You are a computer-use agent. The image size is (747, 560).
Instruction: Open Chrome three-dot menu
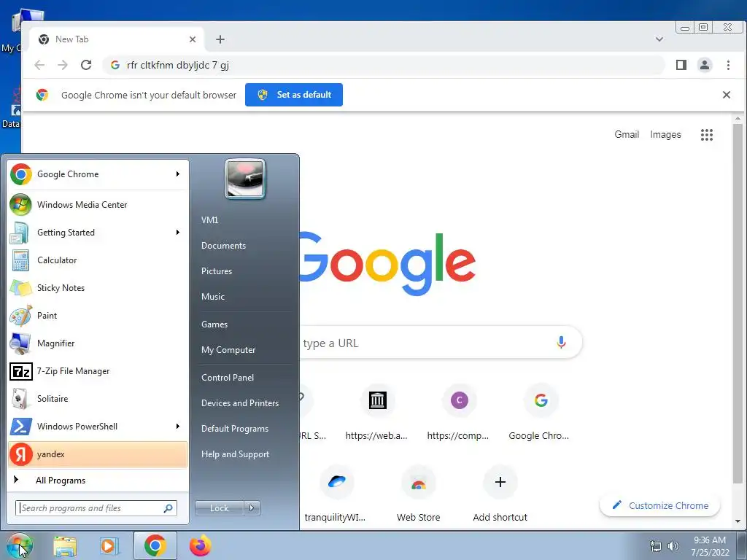click(728, 65)
